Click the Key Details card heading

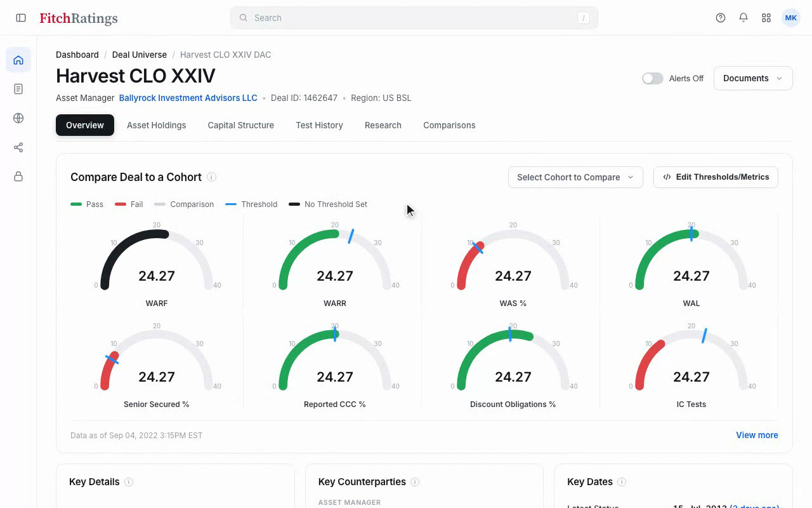(95, 482)
